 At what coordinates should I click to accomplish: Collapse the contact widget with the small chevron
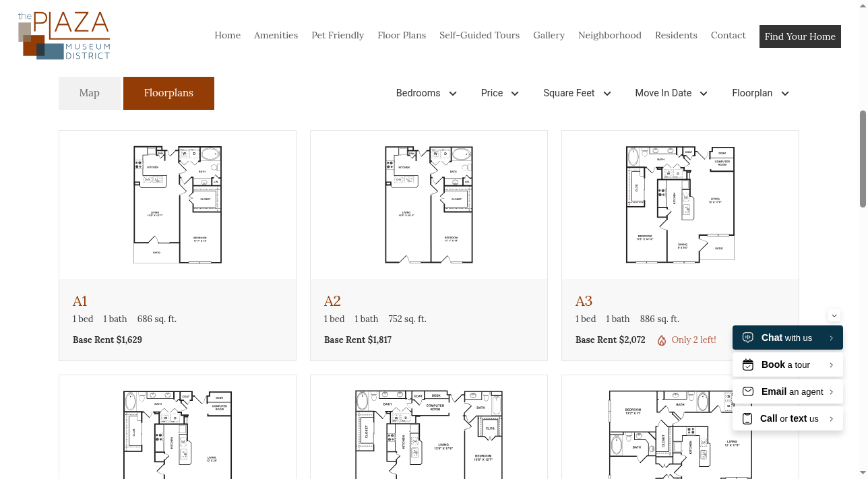(834, 315)
